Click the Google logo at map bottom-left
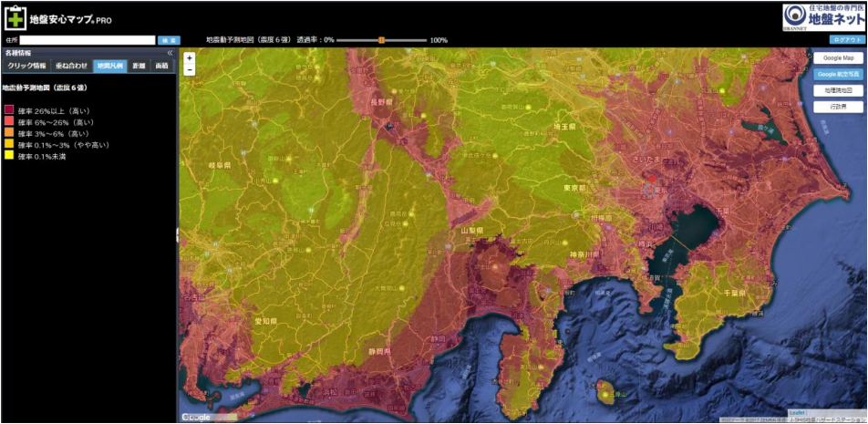868x424 pixels. point(196,418)
